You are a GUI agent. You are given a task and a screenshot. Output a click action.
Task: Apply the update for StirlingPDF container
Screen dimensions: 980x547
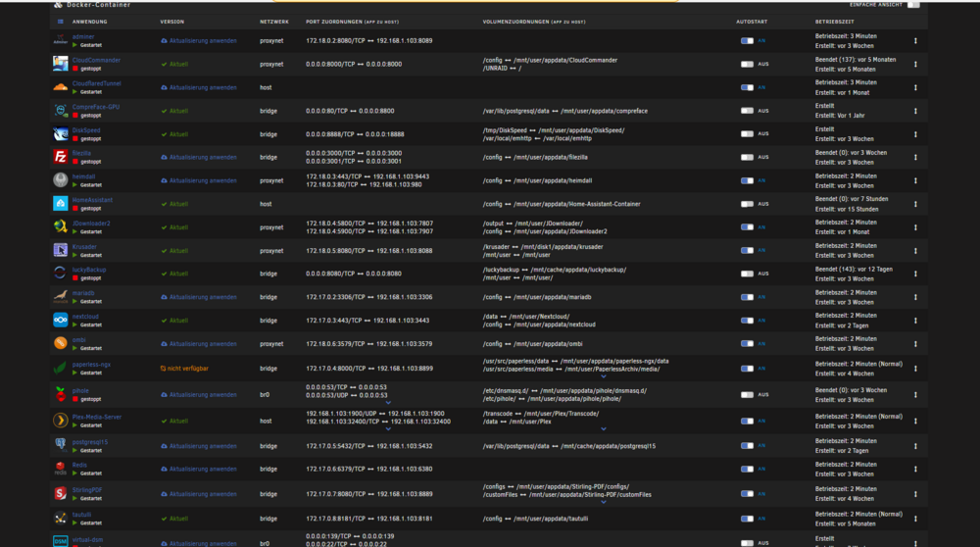tap(199, 494)
